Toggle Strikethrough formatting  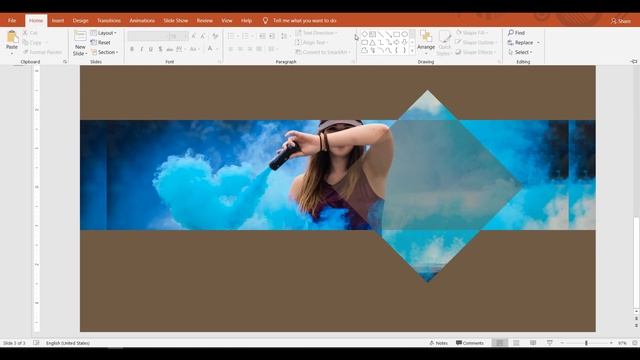[170, 49]
